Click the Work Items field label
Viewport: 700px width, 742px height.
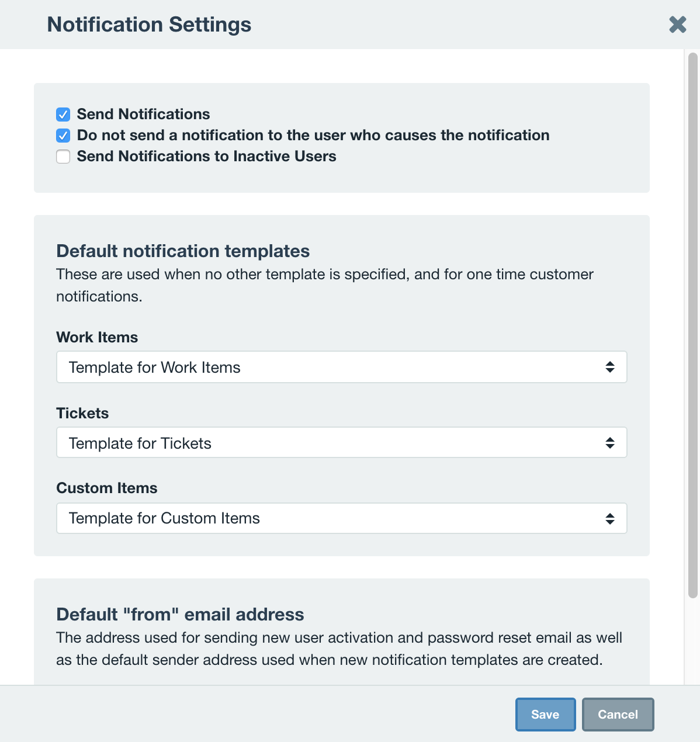coord(97,338)
